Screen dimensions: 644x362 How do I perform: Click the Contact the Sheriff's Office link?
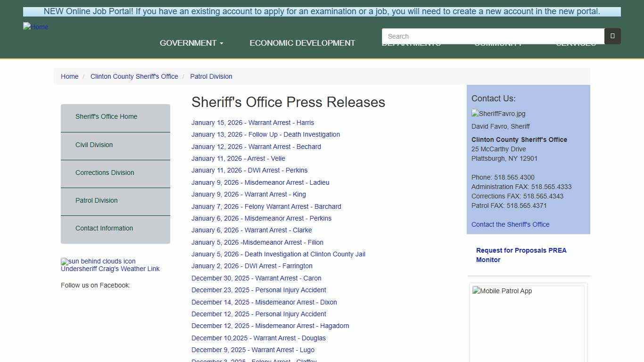[x=510, y=224]
